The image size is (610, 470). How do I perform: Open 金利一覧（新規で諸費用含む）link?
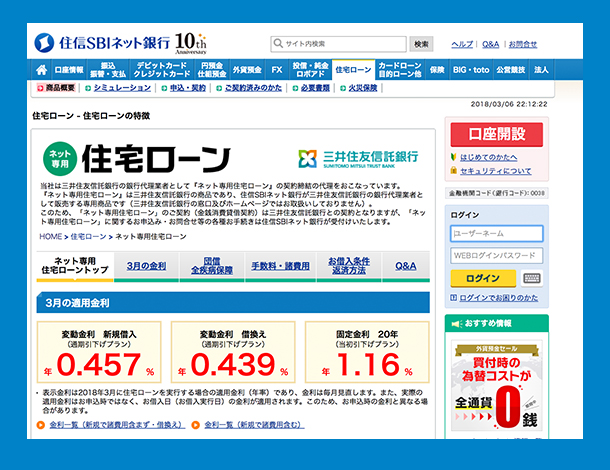[254, 425]
